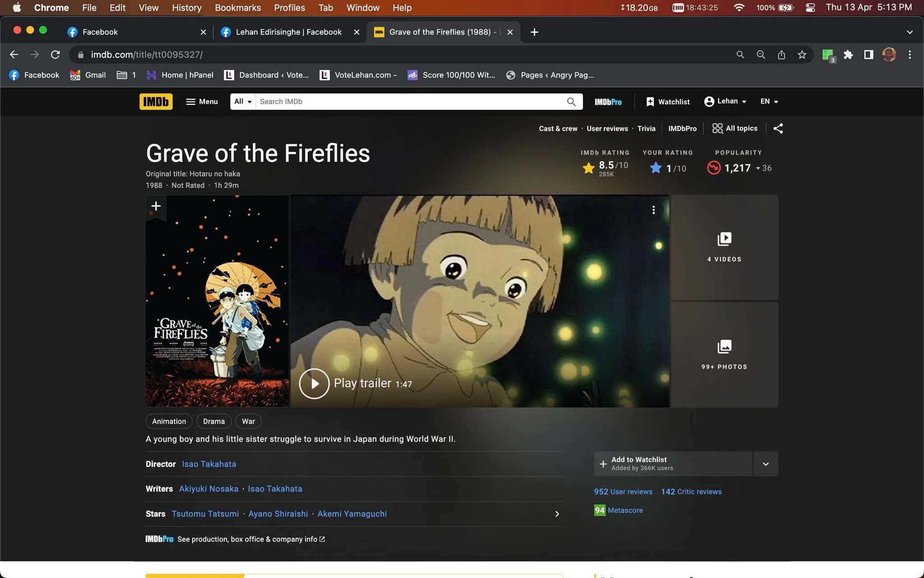Toggle Chrome side panel icon

coord(869,55)
